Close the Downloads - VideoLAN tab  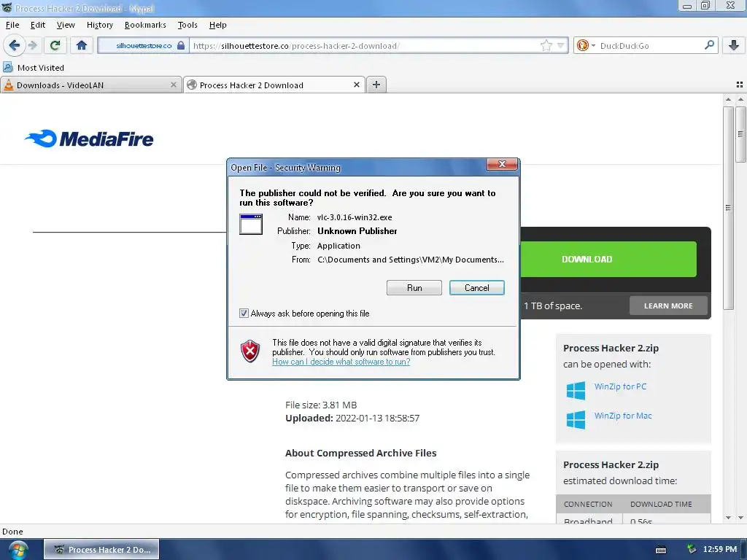pos(174,85)
